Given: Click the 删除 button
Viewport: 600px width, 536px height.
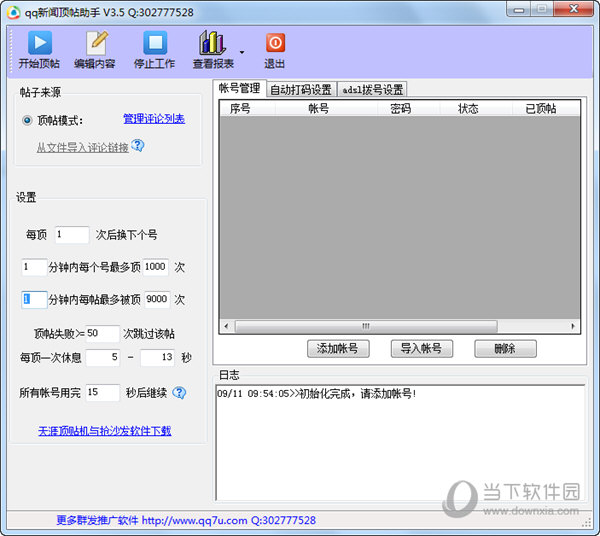Looking at the screenshot, I should click(x=505, y=349).
